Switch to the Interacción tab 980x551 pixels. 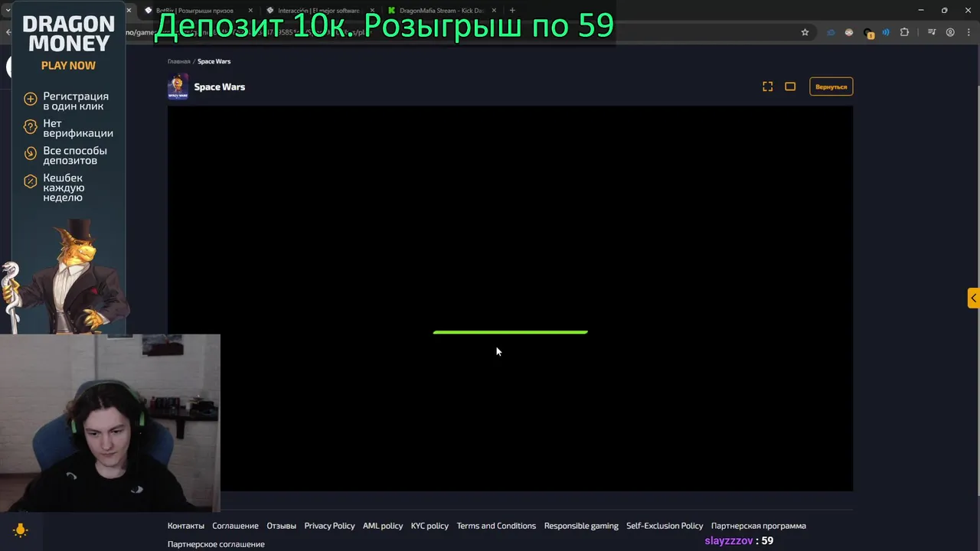click(318, 11)
